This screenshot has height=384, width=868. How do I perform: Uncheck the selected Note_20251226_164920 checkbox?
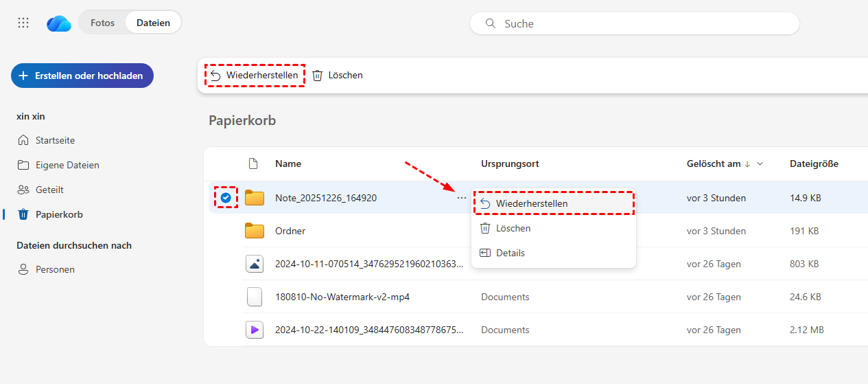(x=226, y=198)
